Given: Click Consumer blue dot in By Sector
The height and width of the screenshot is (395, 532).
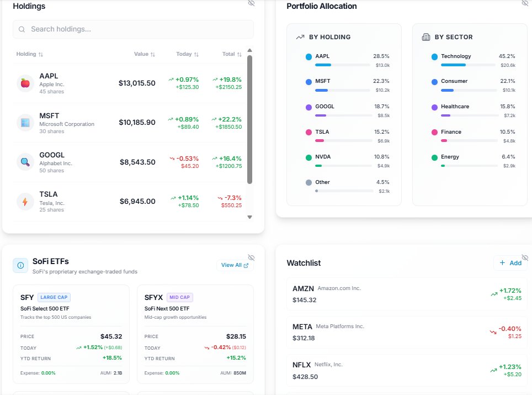Looking at the screenshot, I should (434, 82).
